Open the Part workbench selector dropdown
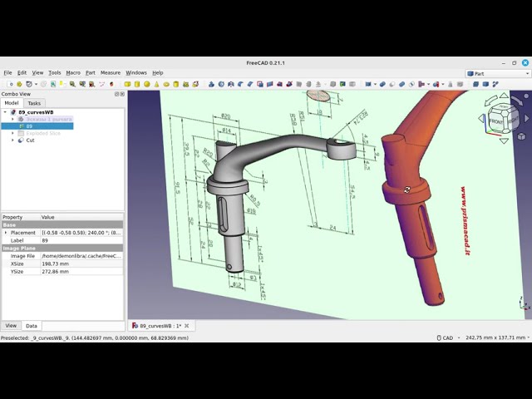532x399 pixels. [x=498, y=74]
